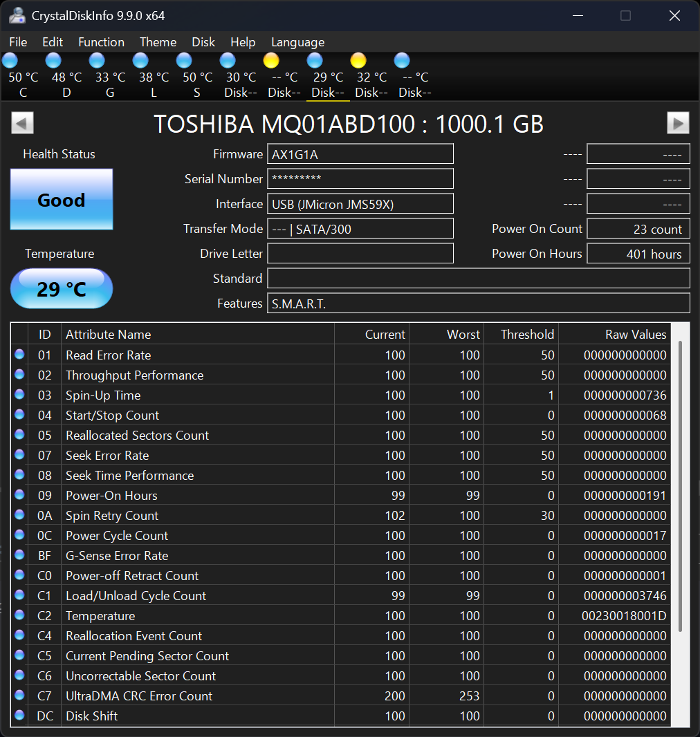Go to next disk with right arrow
The width and height of the screenshot is (700, 737).
point(678,123)
